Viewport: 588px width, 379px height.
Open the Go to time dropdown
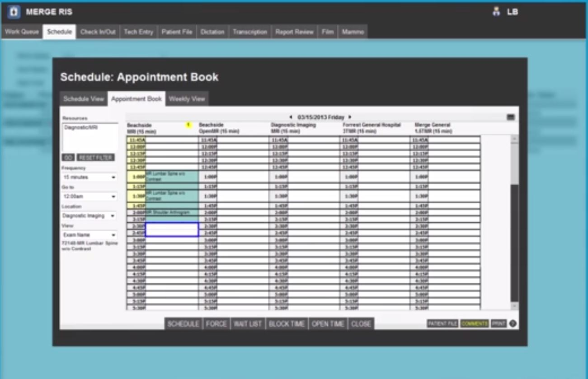(89, 197)
